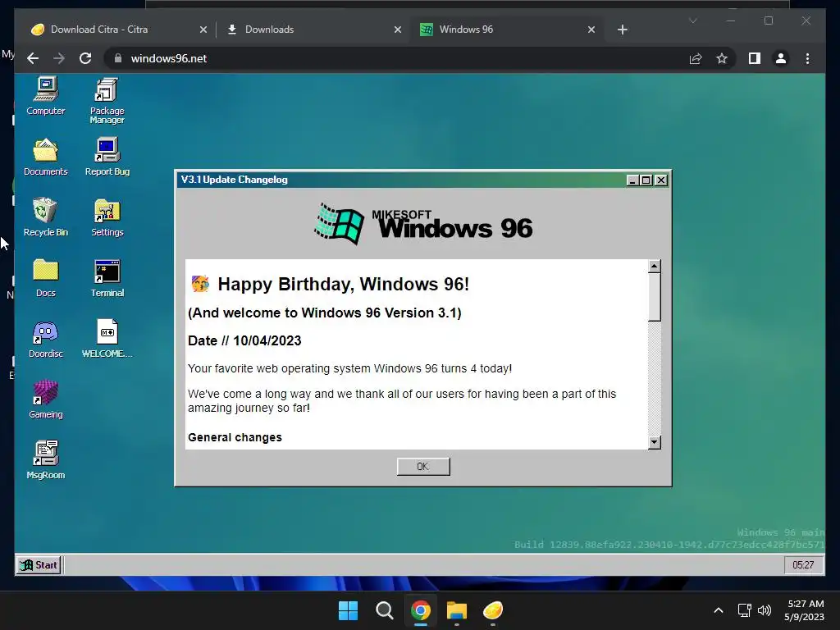Open the Recycle Bin icon
Viewport: 840px width, 630px height.
tap(46, 217)
